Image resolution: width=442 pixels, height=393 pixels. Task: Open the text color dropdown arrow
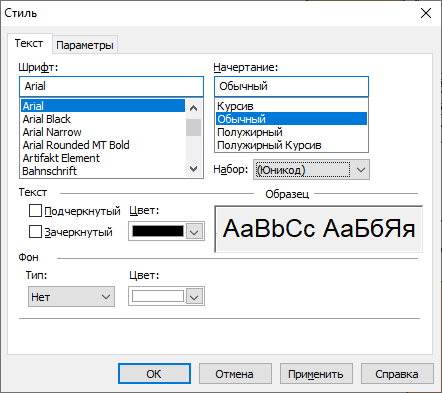(194, 231)
